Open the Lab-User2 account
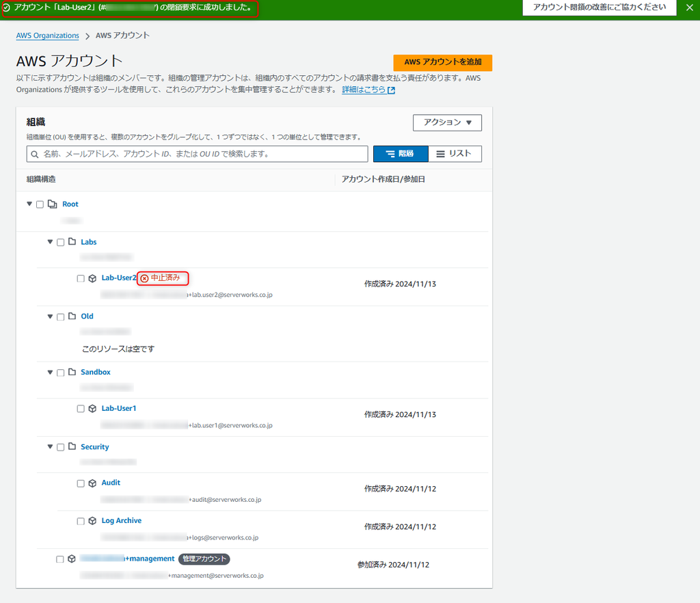 click(119, 278)
